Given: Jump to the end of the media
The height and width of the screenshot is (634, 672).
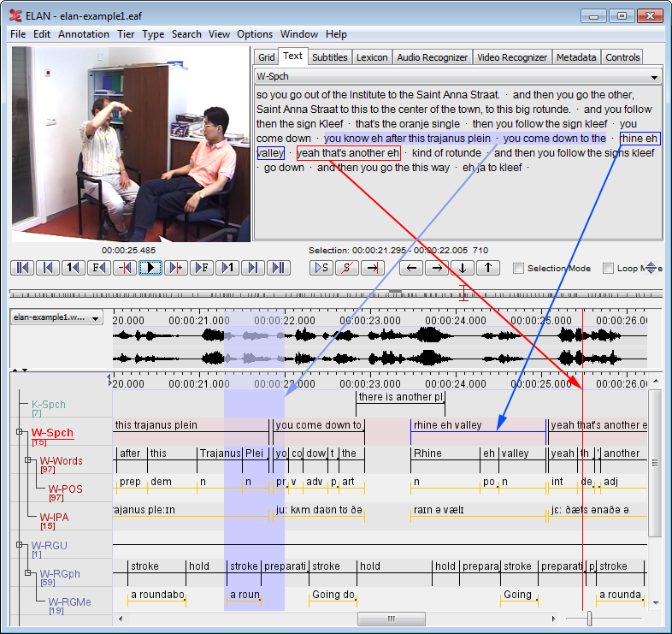Looking at the screenshot, I should [278, 268].
